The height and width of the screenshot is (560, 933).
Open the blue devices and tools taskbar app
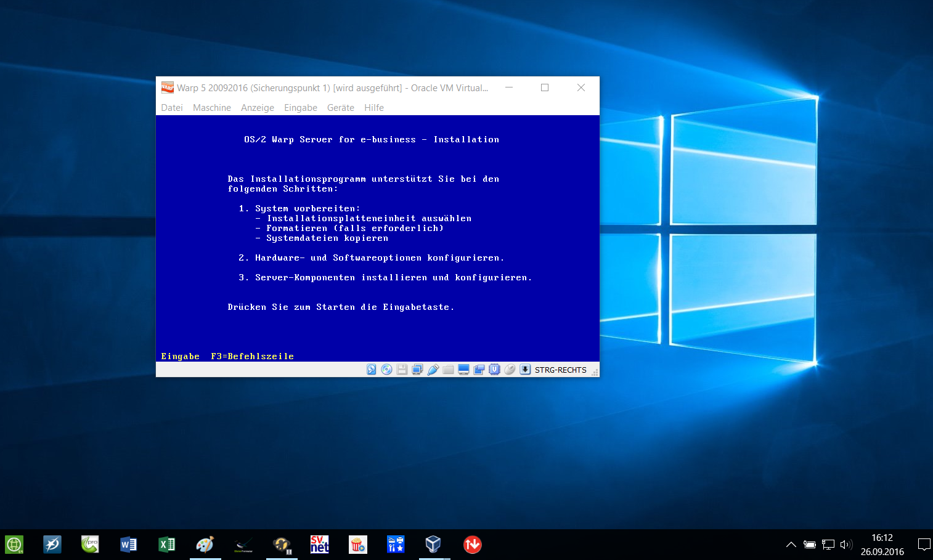[396, 545]
